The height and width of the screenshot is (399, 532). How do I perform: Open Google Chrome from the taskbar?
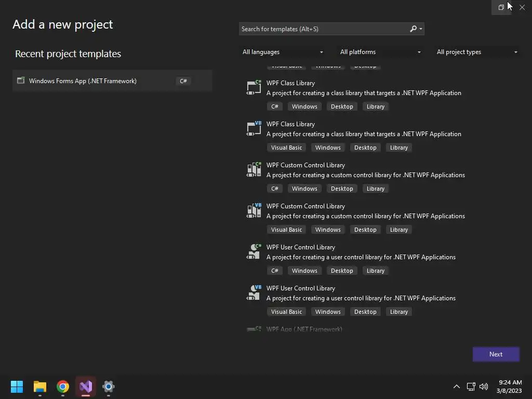pos(63,387)
